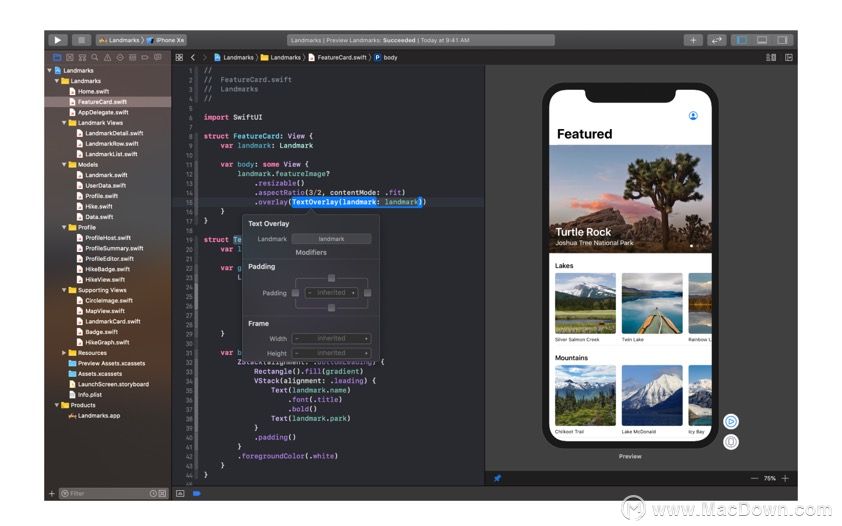Screen dimensions: 842x526
Task: Go forward with the editor history arrow
Action: click(205, 57)
